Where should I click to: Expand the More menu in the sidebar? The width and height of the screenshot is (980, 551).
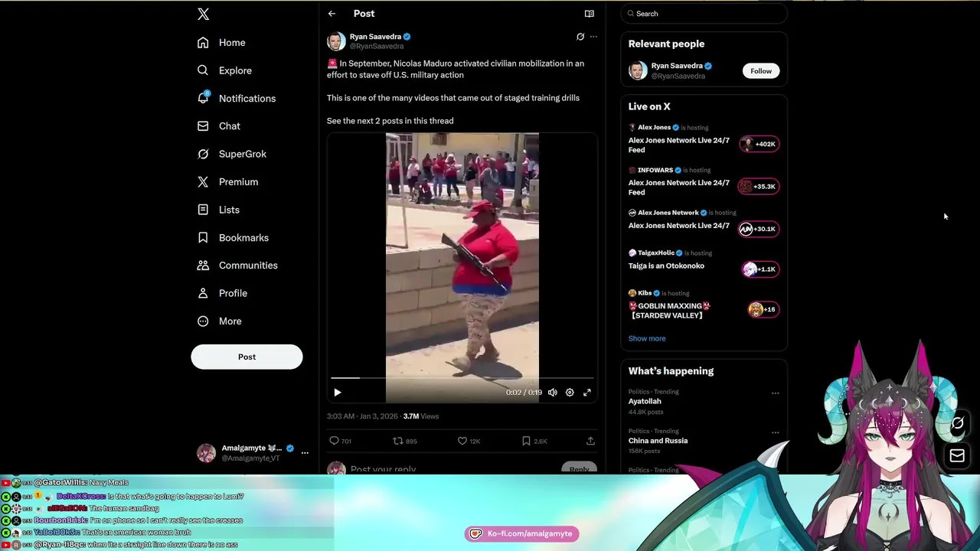(x=220, y=321)
